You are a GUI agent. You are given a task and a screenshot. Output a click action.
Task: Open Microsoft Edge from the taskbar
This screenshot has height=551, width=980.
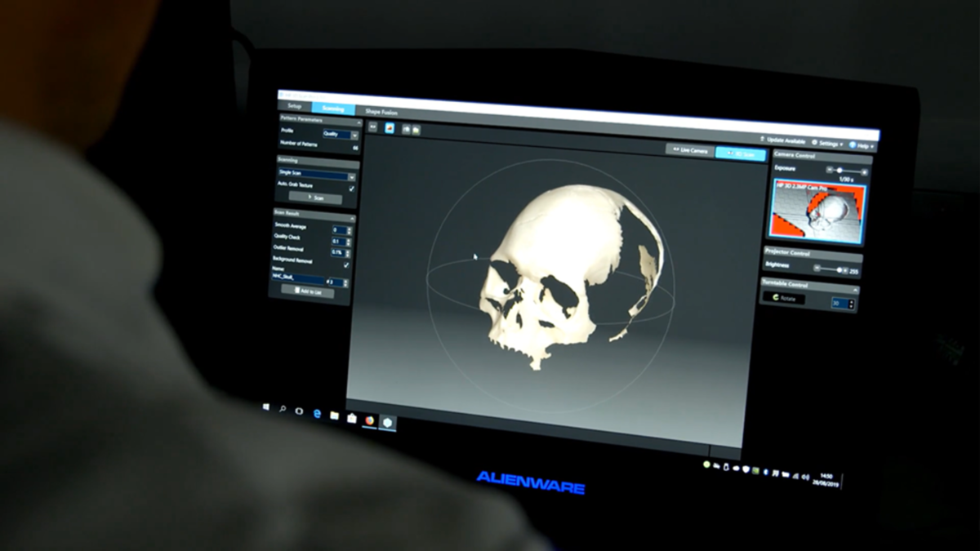tap(317, 413)
